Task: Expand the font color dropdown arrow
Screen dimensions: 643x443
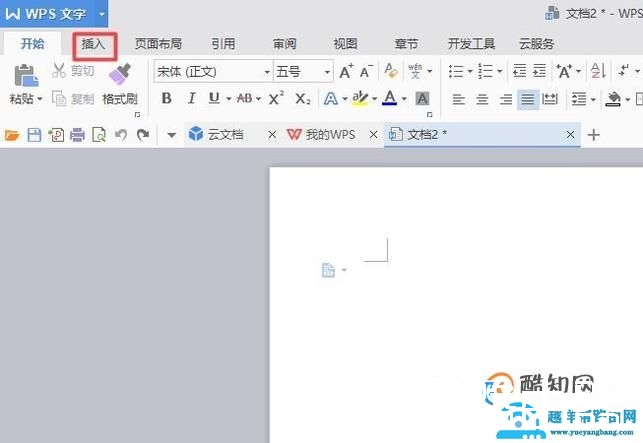Action: tap(404, 99)
